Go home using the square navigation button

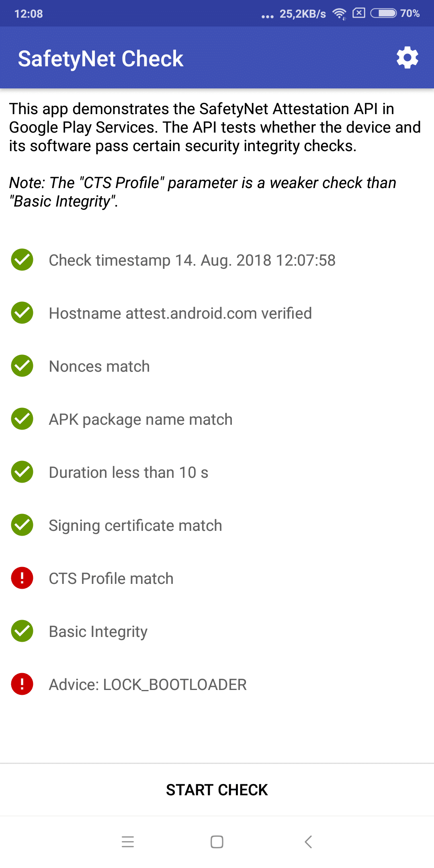coord(217,841)
